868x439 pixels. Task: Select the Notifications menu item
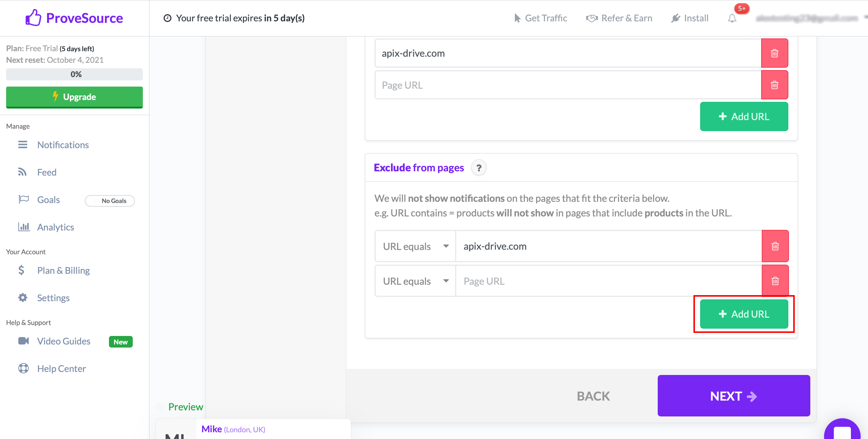pos(62,145)
